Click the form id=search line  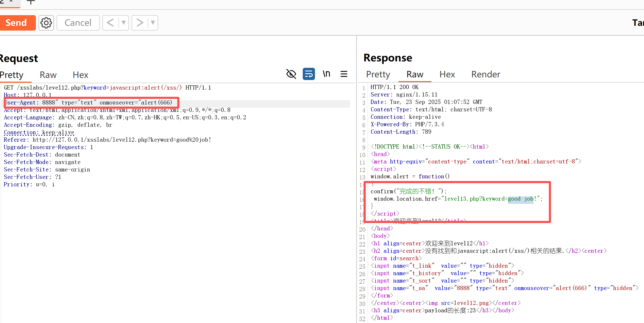click(x=396, y=258)
